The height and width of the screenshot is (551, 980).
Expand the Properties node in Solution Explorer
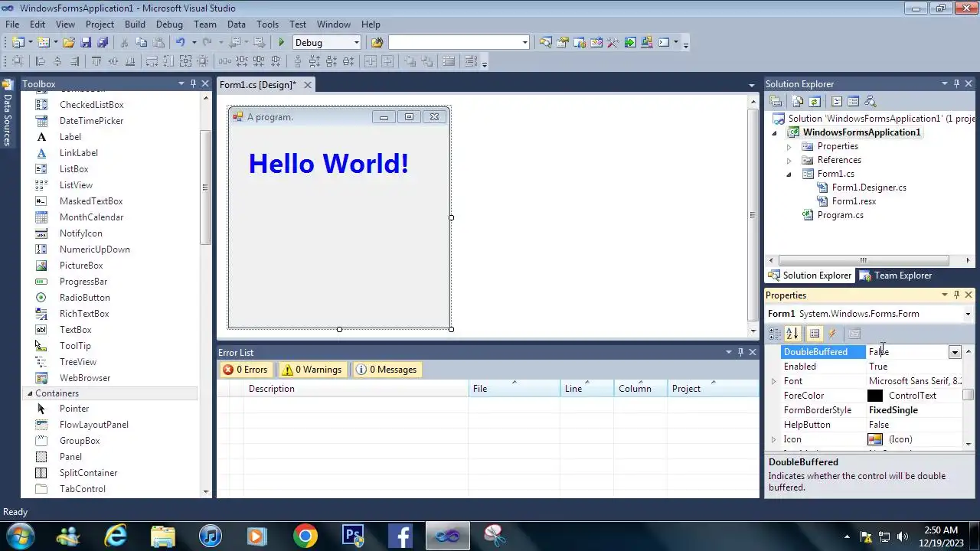789,146
